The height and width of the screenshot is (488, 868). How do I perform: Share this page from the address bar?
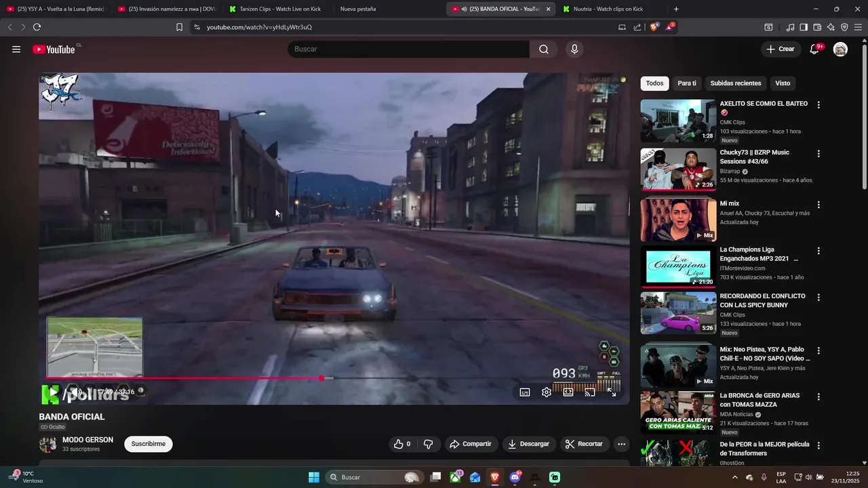(637, 27)
